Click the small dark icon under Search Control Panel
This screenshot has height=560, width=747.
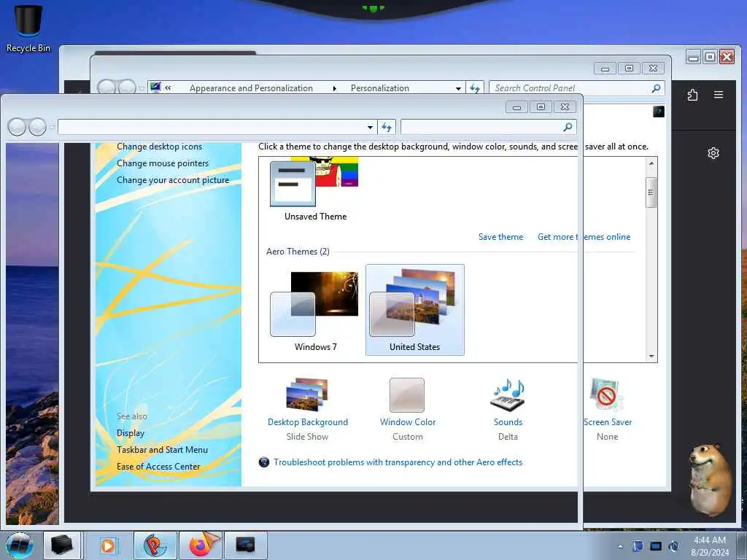659,112
